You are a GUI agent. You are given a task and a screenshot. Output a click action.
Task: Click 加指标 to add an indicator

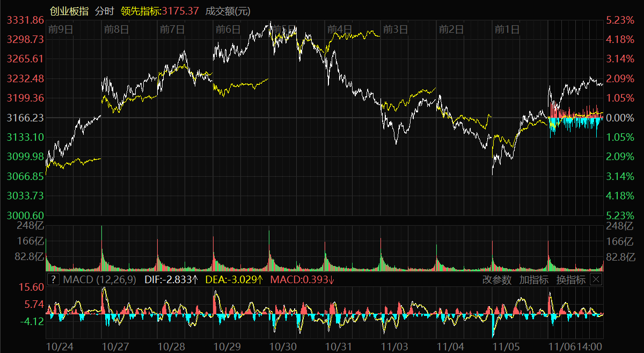pos(533,279)
